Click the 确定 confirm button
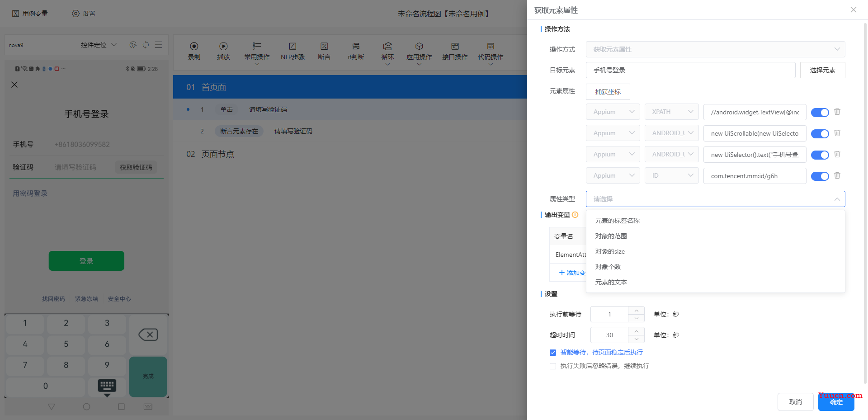This screenshot has width=868, height=420. point(836,402)
